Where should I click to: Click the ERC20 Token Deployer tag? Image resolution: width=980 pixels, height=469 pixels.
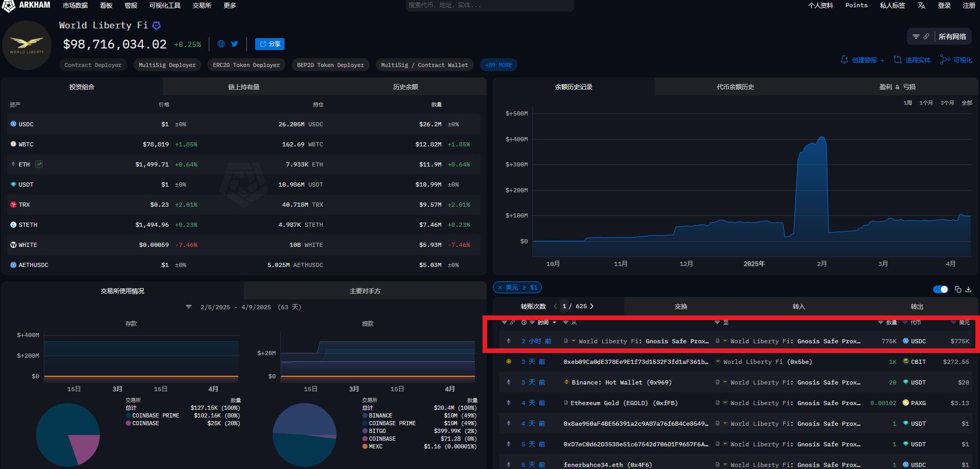tap(246, 65)
